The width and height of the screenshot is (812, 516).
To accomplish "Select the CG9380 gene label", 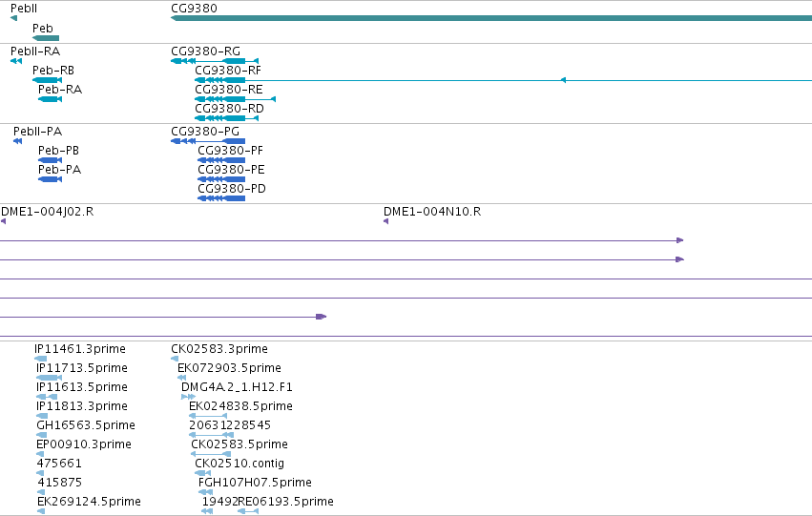I will tap(195, 9).
